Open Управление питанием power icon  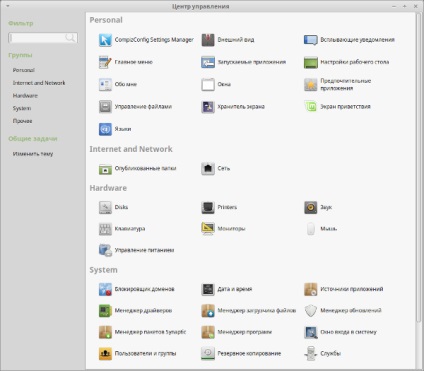click(105, 250)
